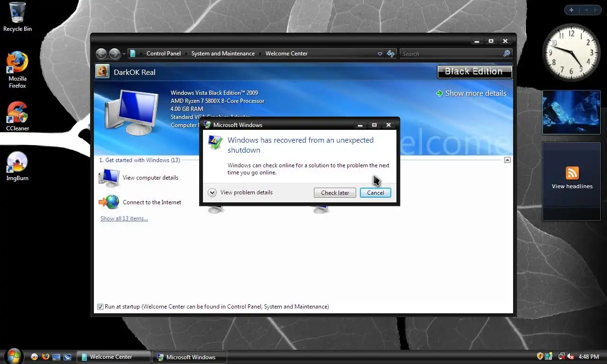
Task: Close the Microsoft Windows dialog
Action: click(388, 125)
